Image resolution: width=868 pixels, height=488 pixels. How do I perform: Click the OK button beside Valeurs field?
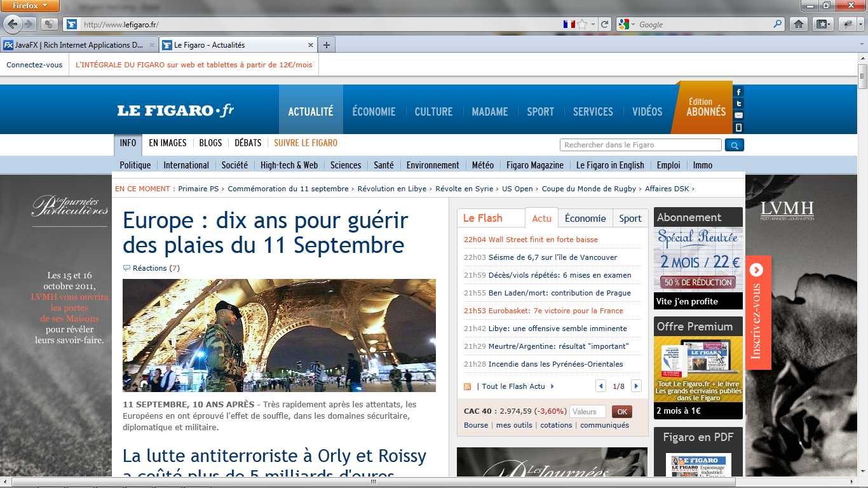point(621,412)
